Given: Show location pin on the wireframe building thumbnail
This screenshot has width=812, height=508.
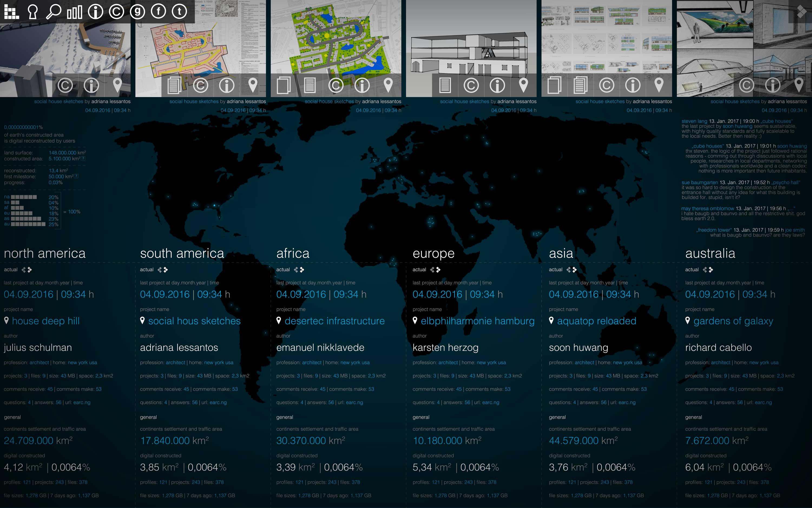Looking at the screenshot, I should 523,85.
